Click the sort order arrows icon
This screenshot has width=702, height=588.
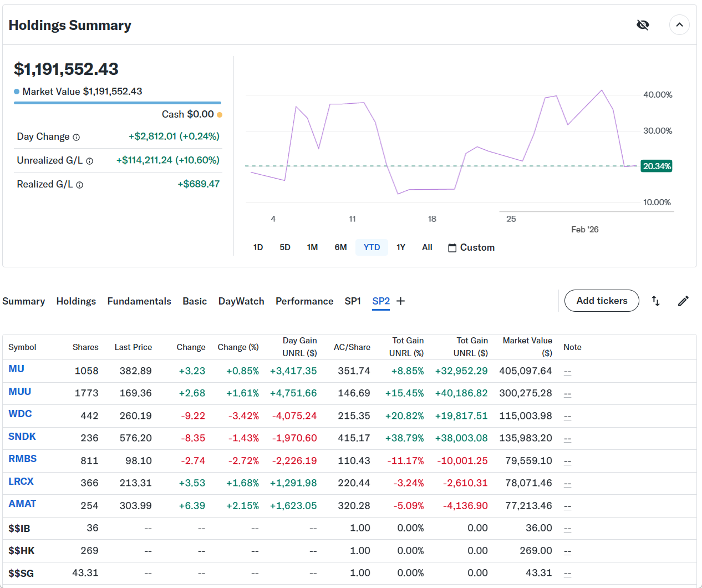(x=655, y=301)
